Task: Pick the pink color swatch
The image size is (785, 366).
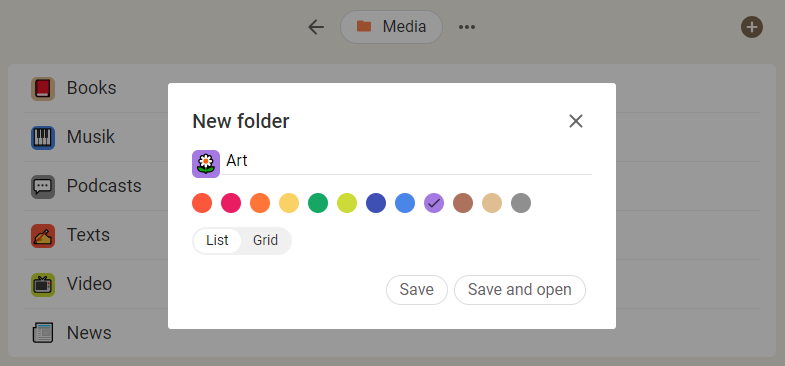Action: pos(231,203)
